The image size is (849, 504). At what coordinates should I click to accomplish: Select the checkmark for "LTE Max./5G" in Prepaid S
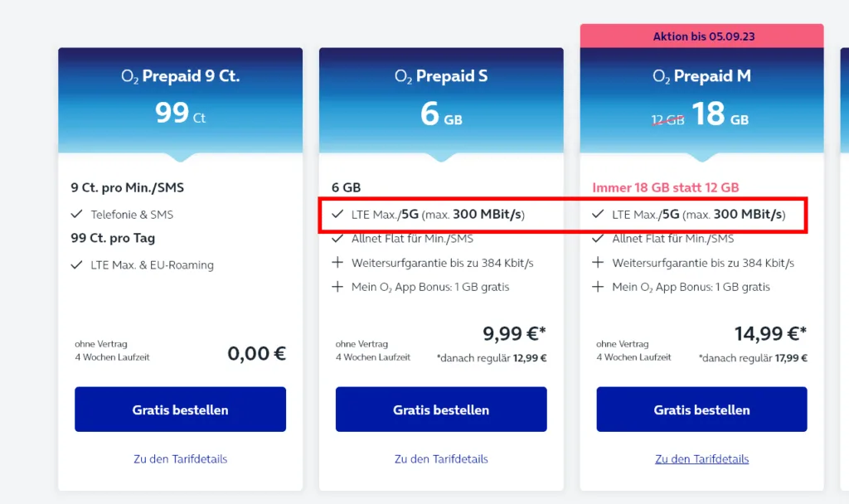(337, 214)
